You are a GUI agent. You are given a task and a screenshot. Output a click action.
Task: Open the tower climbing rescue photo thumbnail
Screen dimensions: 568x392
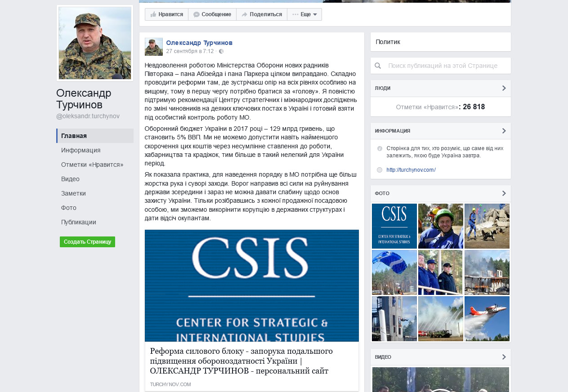pos(394,319)
